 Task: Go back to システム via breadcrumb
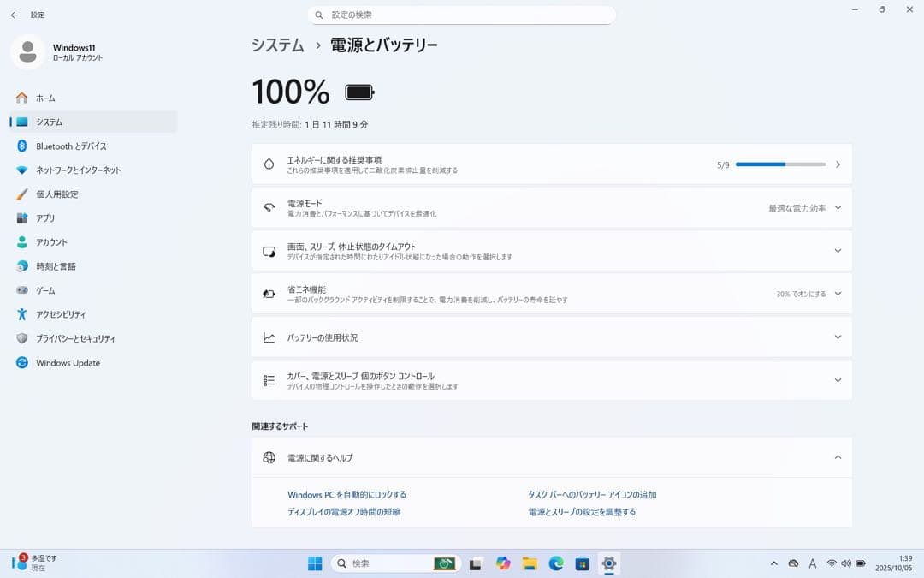click(277, 45)
